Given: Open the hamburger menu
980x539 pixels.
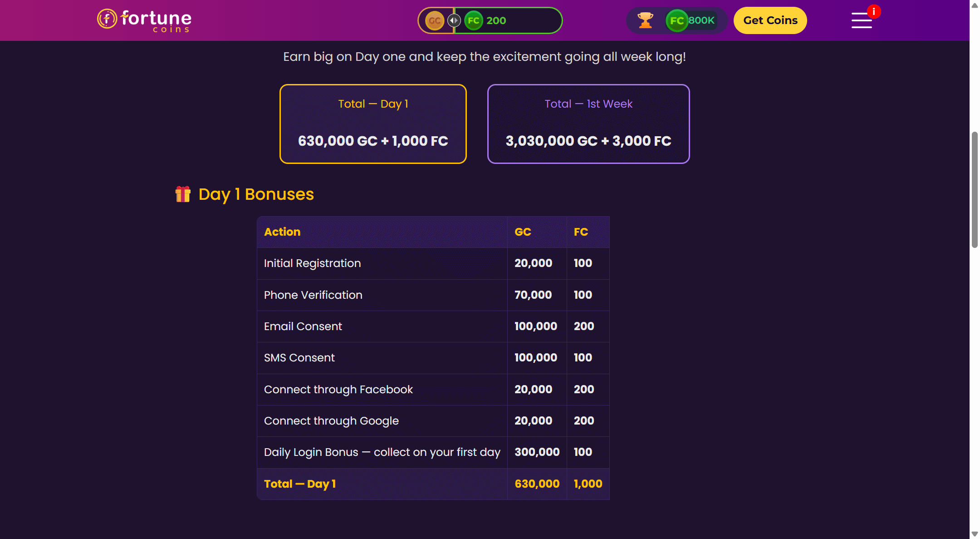Looking at the screenshot, I should pos(861,20).
